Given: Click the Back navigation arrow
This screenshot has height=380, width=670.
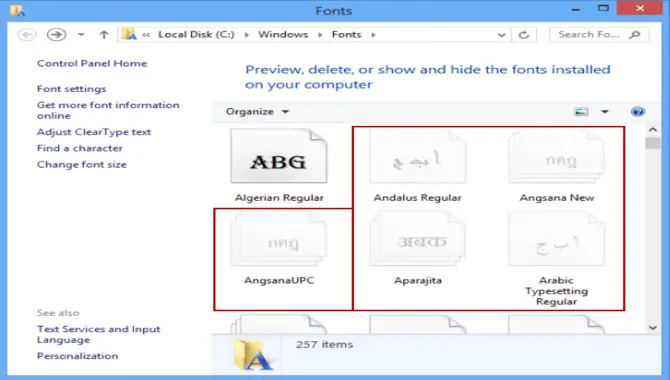Looking at the screenshot, I should point(27,34).
